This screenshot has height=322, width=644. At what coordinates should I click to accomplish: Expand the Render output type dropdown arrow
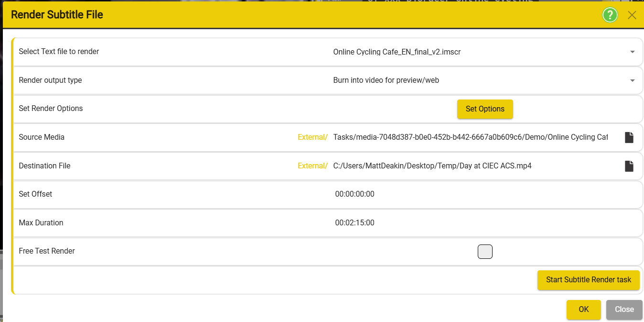(x=632, y=80)
